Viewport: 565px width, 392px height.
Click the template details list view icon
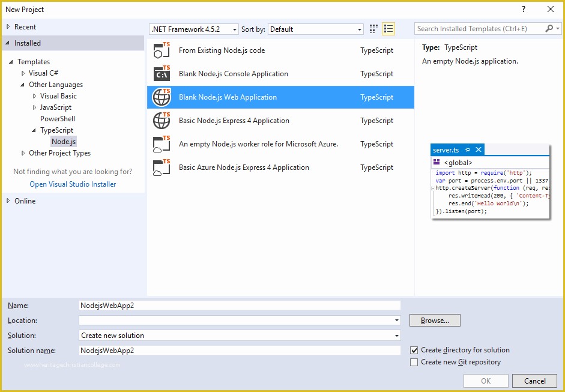point(388,28)
